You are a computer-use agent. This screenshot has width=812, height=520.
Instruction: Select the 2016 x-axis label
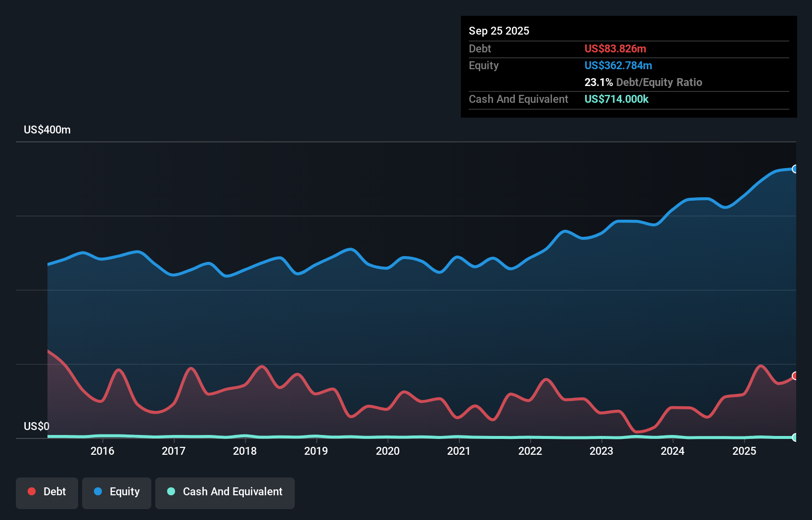[x=102, y=451]
